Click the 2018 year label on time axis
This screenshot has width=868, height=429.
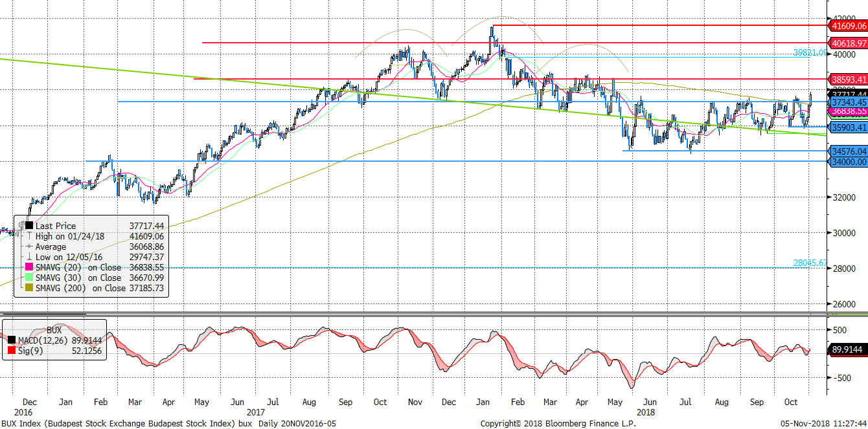646,412
